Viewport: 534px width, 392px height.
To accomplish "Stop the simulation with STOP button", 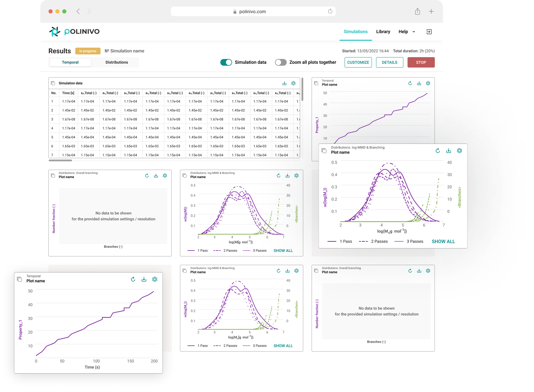I will [421, 62].
